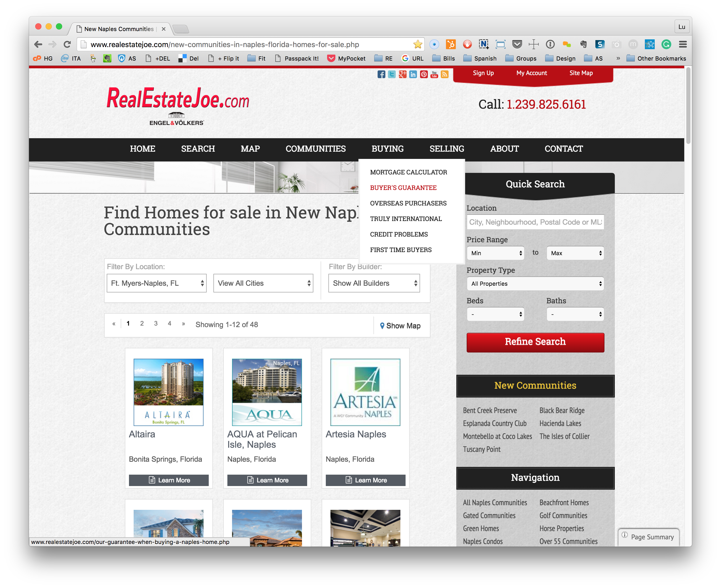
Task: Go to results page 2
Action: pos(142,324)
